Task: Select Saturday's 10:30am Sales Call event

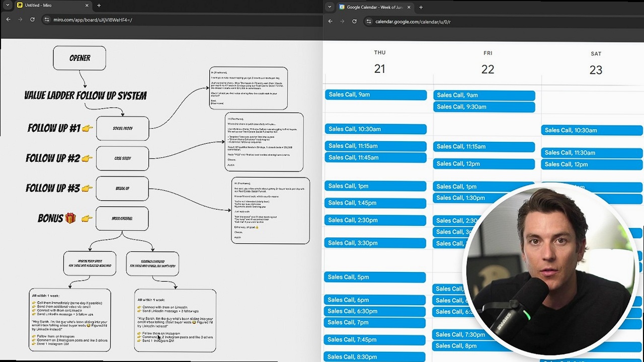Action: (592, 130)
